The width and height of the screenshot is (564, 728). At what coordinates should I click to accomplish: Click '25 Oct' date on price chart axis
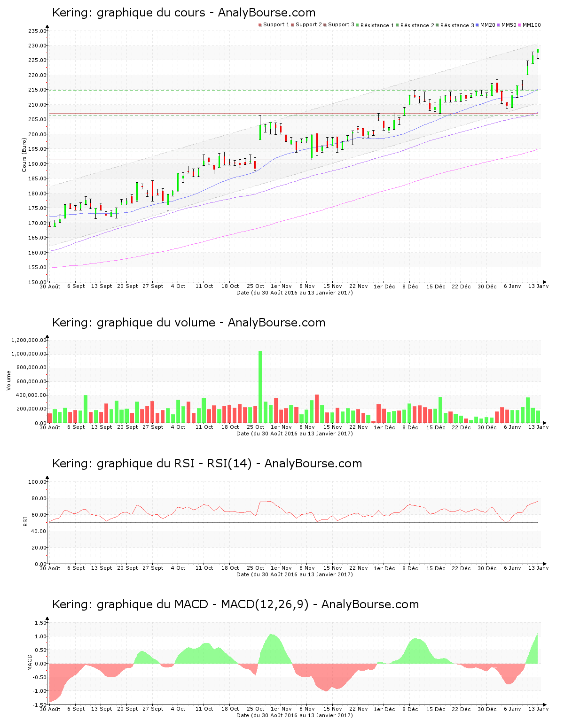tap(256, 286)
